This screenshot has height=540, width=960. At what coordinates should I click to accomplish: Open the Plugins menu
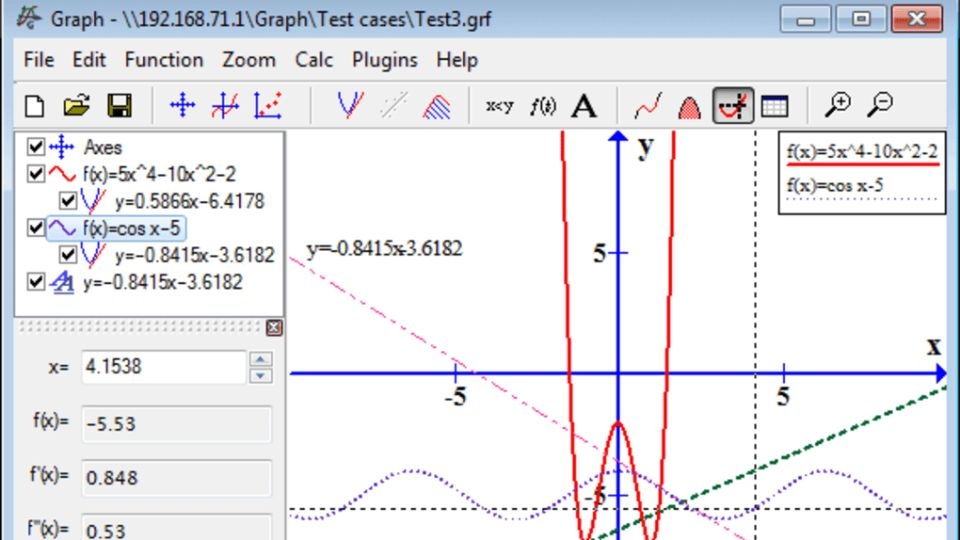[384, 60]
